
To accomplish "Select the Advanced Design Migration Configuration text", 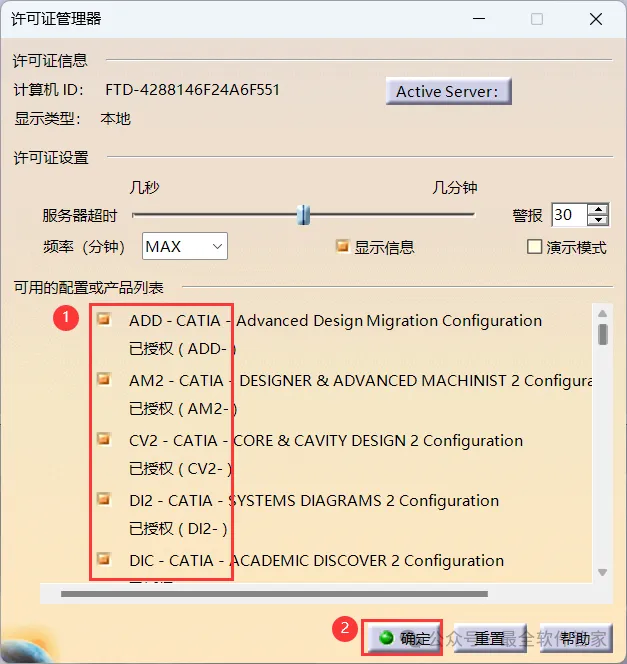I will [x=389, y=321].
